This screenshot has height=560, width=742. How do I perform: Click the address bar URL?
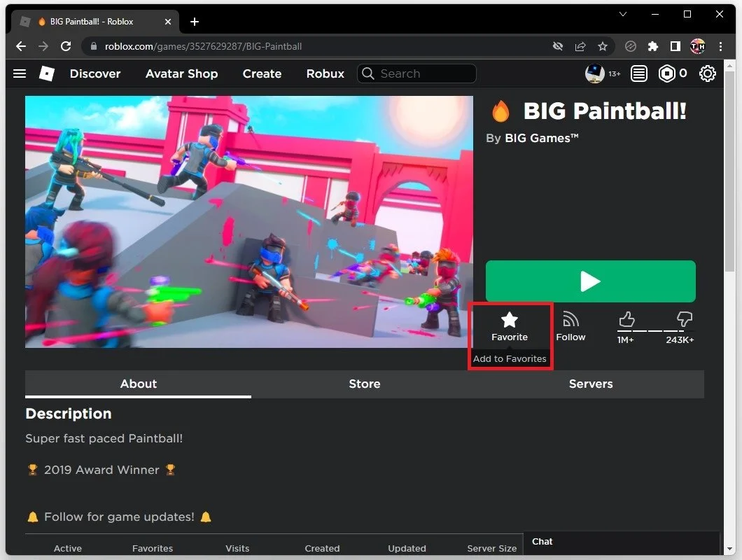(x=203, y=46)
